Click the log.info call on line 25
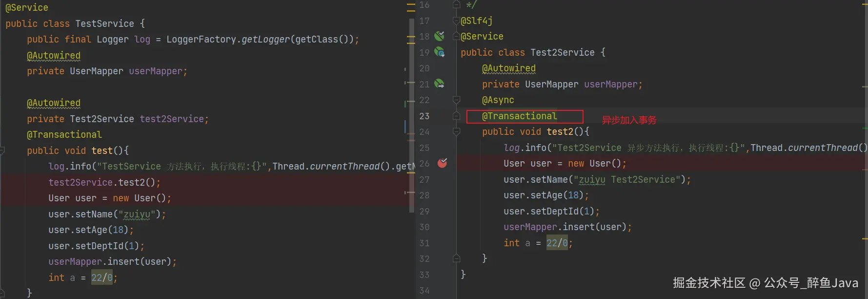868x299 pixels. (x=525, y=148)
